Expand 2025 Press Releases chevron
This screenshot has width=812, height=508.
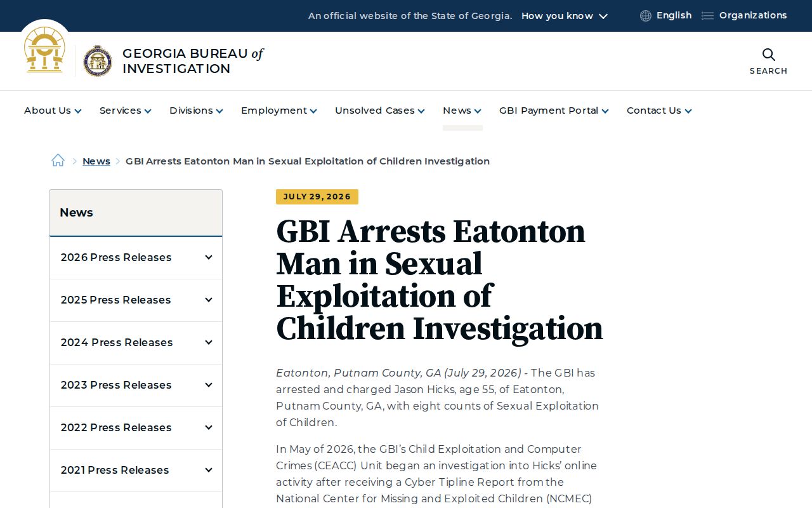pyautogui.click(x=208, y=300)
